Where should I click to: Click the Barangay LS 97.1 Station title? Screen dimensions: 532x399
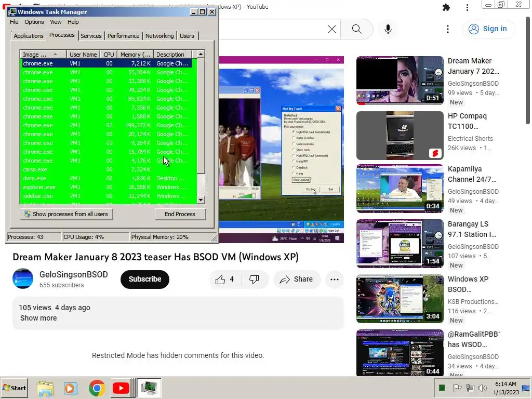[472, 229]
